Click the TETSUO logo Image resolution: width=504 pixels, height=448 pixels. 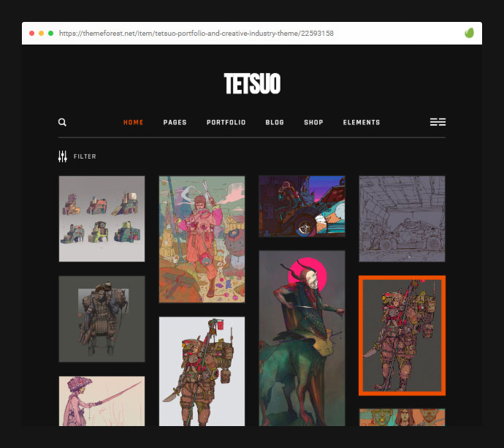252,83
